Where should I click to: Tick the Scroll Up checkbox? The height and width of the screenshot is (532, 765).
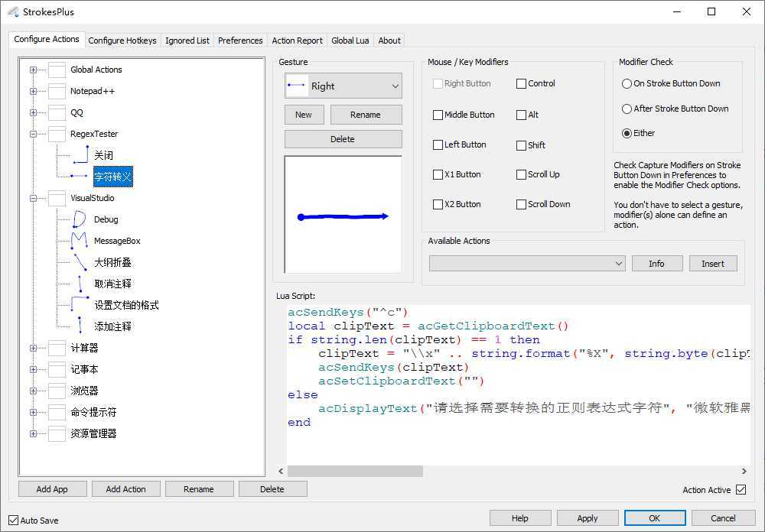coord(521,174)
